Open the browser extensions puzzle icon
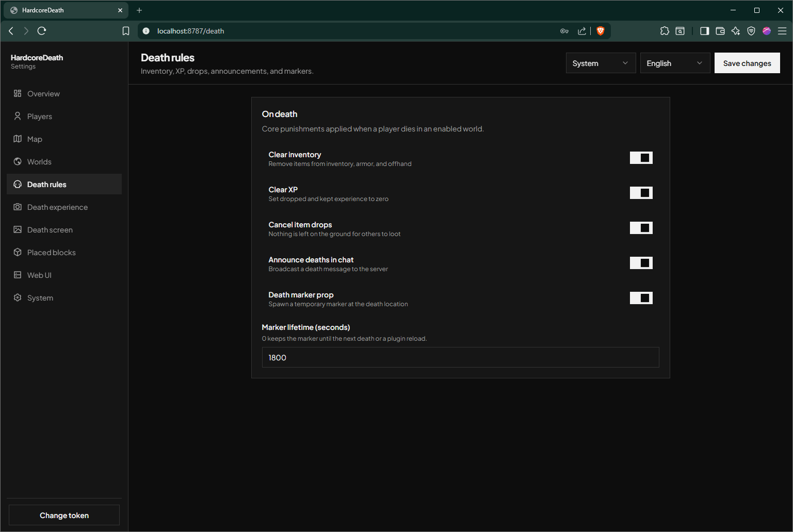The image size is (793, 532). tap(665, 31)
